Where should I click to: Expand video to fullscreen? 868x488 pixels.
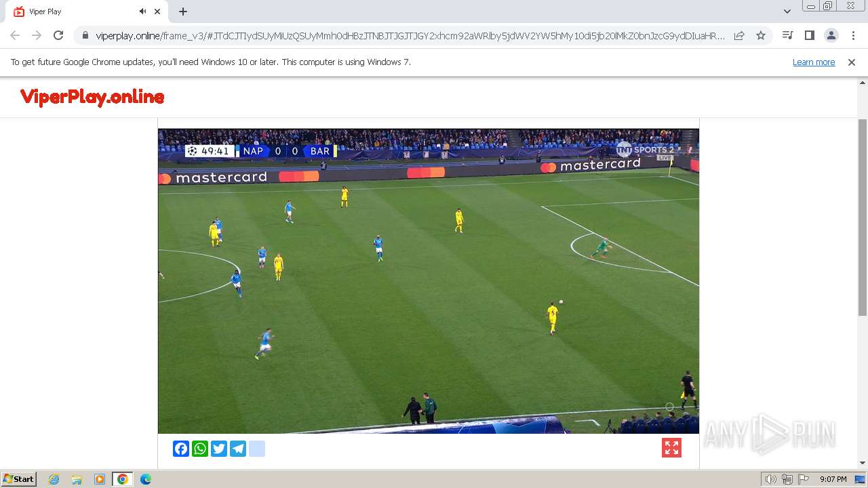(671, 448)
